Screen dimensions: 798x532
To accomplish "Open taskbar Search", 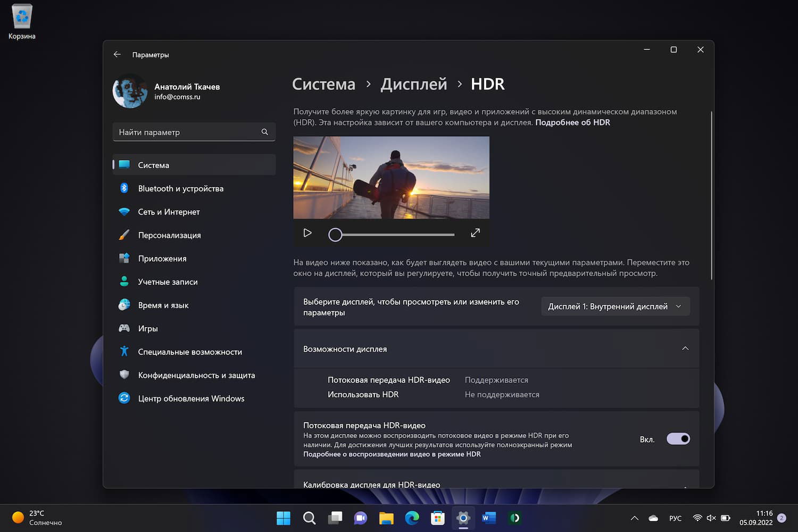I will pyautogui.click(x=309, y=518).
